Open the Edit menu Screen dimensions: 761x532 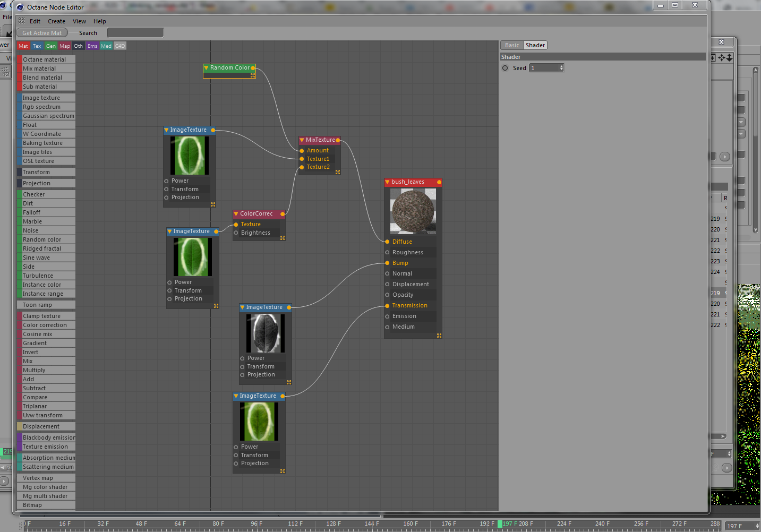[35, 22]
